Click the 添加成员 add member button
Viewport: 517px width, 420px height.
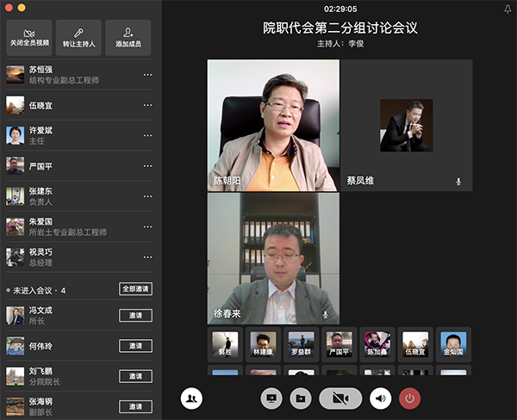pyautogui.click(x=128, y=37)
